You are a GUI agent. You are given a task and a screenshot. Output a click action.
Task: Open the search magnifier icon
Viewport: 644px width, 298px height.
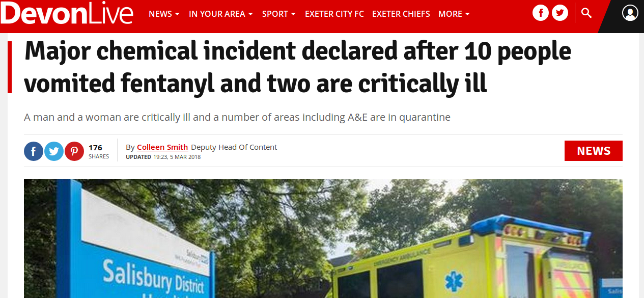586,13
